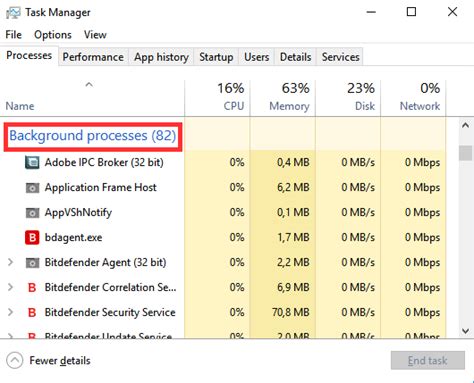Select the Background processes (82) group header
474x383 pixels.
[x=93, y=136]
